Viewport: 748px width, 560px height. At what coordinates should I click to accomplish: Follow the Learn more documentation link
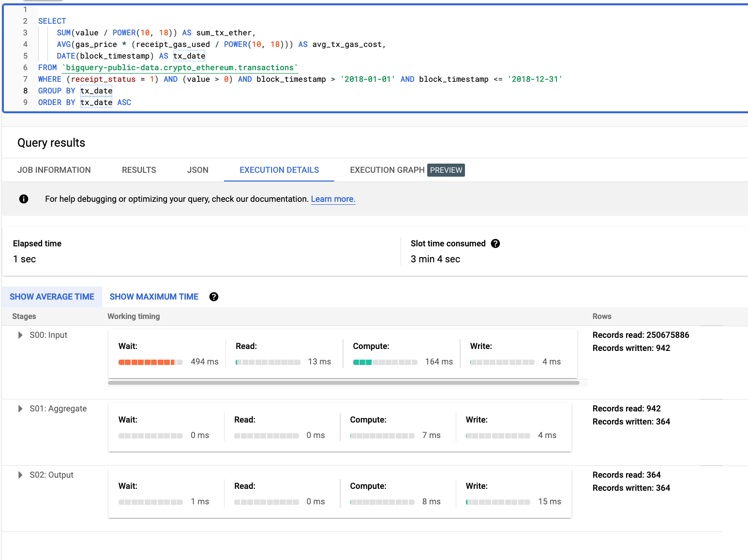(x=333, y=199)
